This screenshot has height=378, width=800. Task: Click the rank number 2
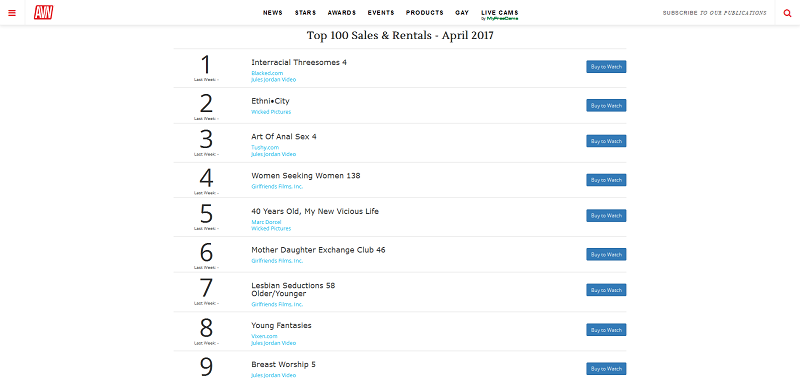click(206, 104)
